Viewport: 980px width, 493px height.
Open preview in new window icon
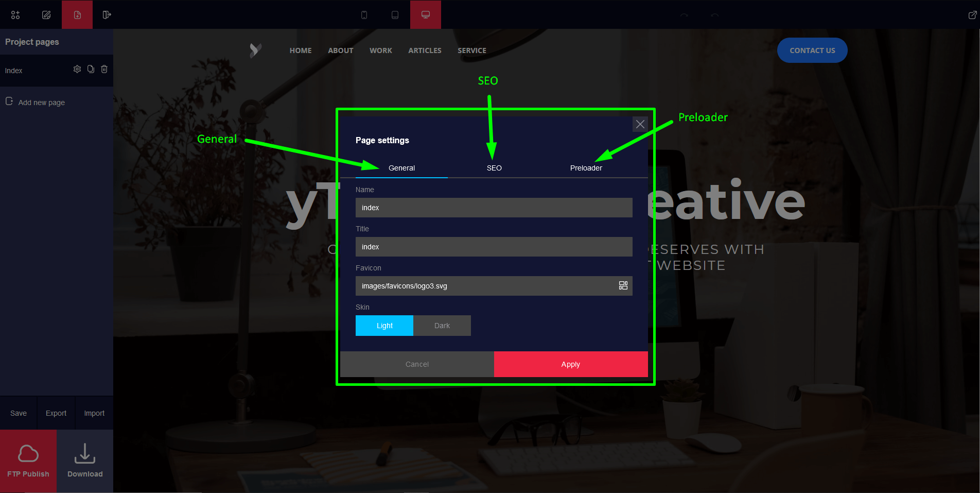click(972, 15)
